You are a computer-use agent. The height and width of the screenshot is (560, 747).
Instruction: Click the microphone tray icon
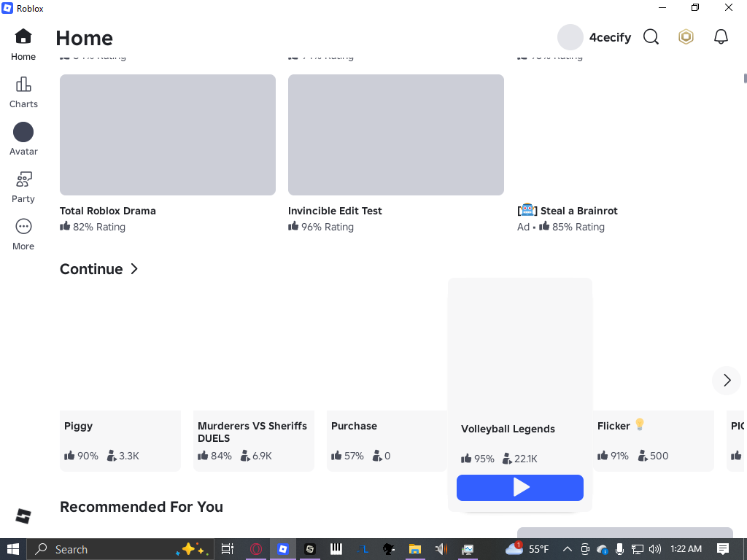[620, 549]
